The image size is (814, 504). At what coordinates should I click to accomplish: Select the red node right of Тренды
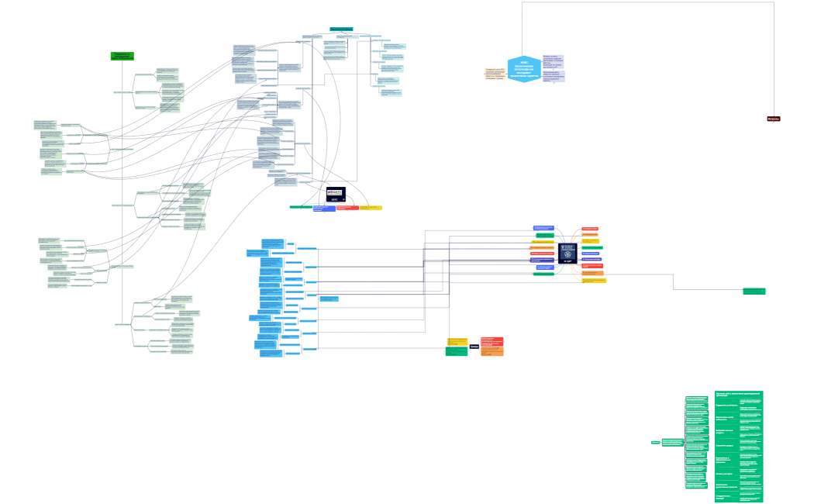pyautogui.click(x=492, y=342)
